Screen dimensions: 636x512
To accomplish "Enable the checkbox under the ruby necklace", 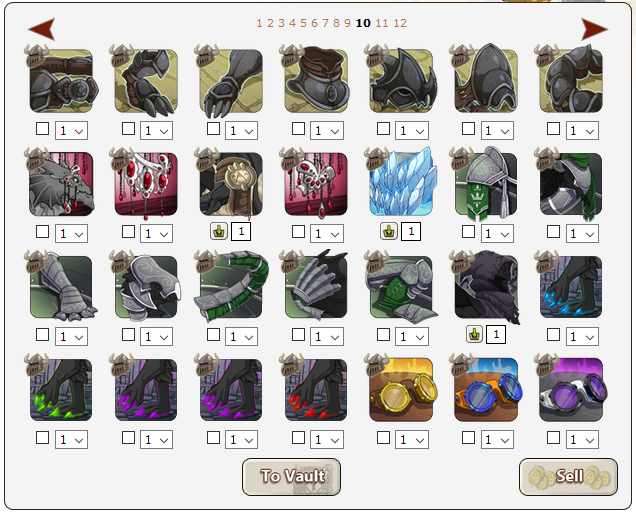I will pos(128,232).
